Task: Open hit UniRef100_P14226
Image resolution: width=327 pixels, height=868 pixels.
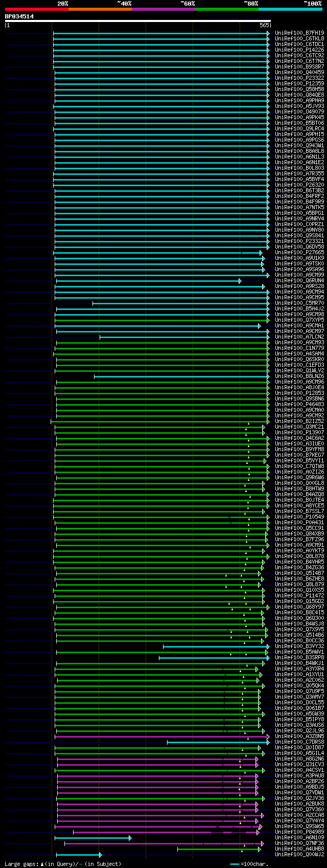Action: [x=299, y=50]
